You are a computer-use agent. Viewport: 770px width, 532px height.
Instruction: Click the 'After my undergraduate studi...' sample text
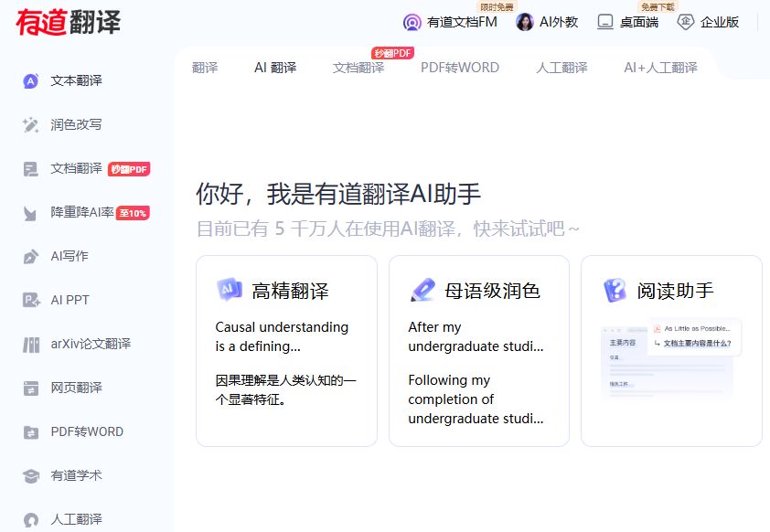(x=476, y=336)
